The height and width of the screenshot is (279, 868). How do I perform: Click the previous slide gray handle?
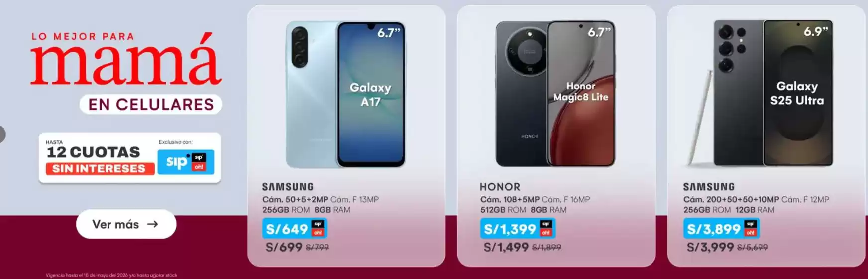tap(2, 134)
